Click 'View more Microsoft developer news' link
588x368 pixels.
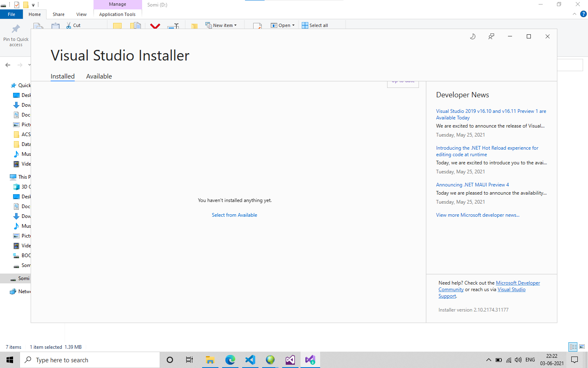478,215
